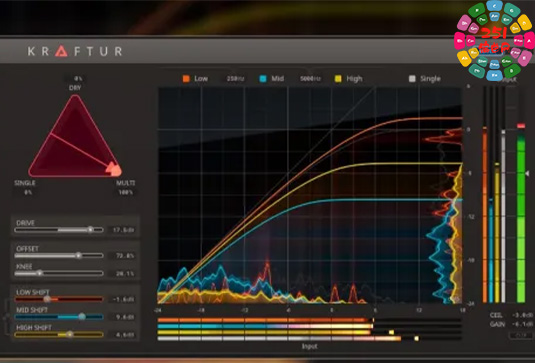
Task: Click the Mid band label text
Action: tap(277, 79)
